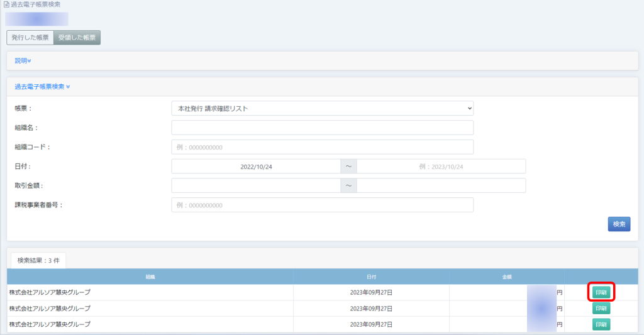Switch to 発行した帳票 toggle
644x335 pixels.
tap(30, 38)
